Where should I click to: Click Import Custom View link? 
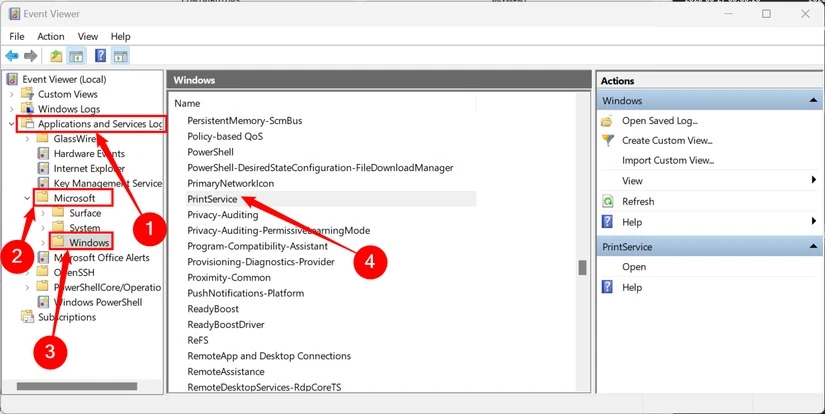(668, 160)
